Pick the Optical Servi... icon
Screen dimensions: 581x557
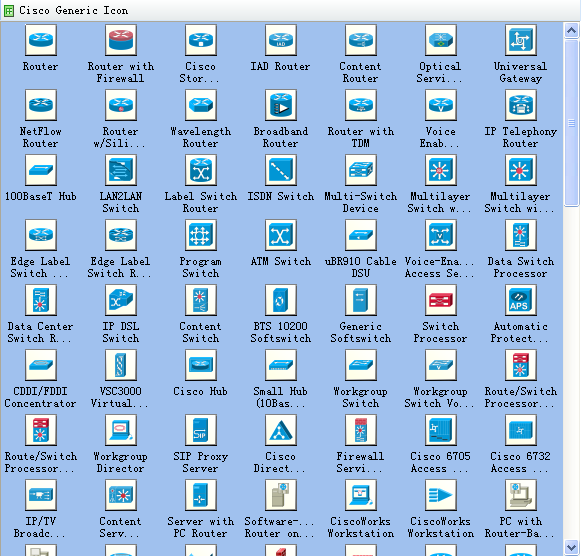point(441,40)
